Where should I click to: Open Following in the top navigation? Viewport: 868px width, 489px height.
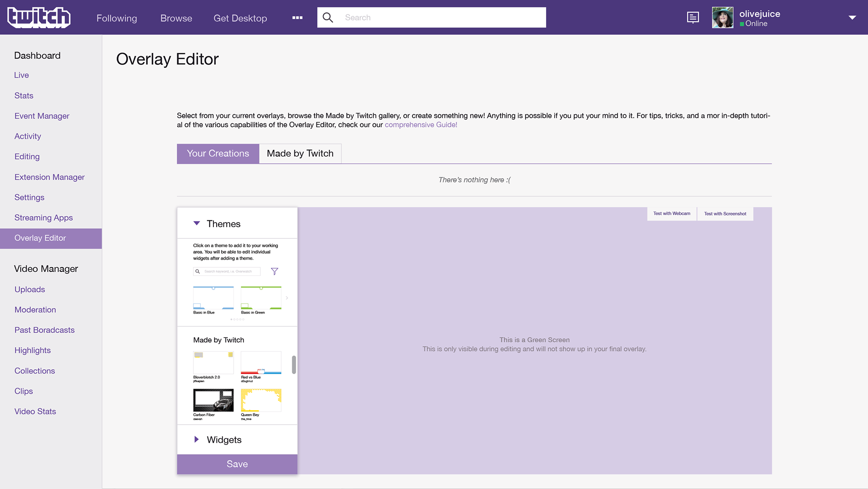(x=117, y=18)
